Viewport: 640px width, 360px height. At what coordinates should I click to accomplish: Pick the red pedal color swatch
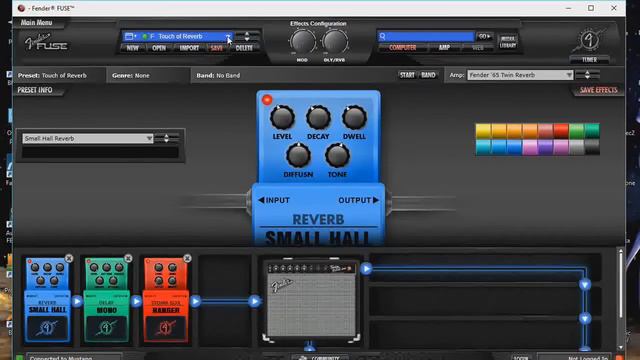point(561,131)
